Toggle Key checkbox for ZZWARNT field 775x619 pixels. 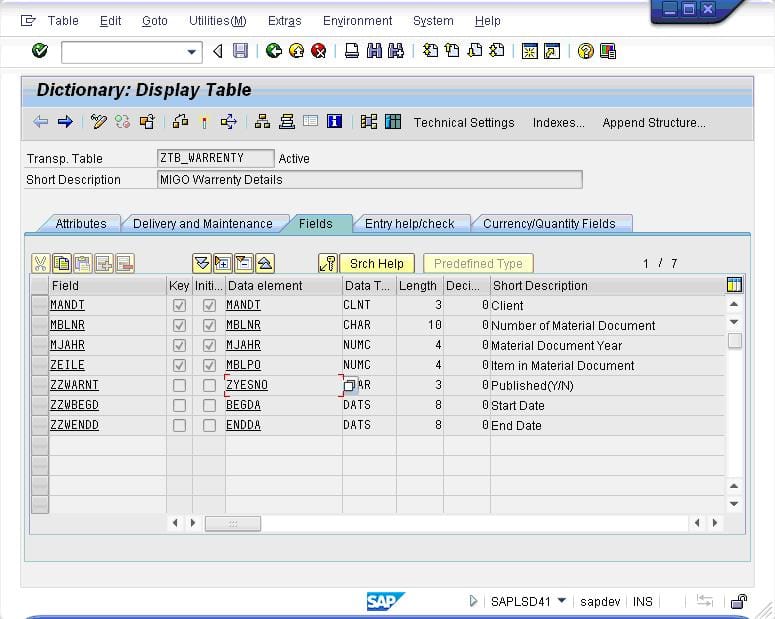point(179,385)
